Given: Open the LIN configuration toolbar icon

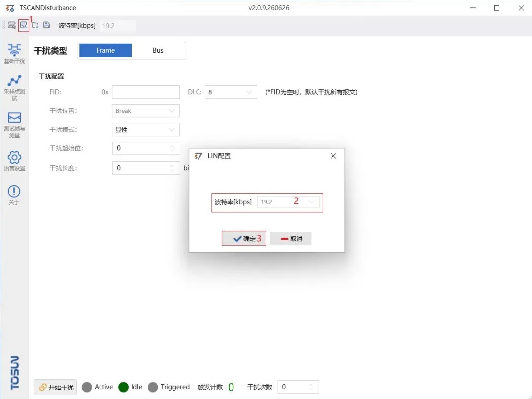Looking at the screenshot, I should [24, 25].
